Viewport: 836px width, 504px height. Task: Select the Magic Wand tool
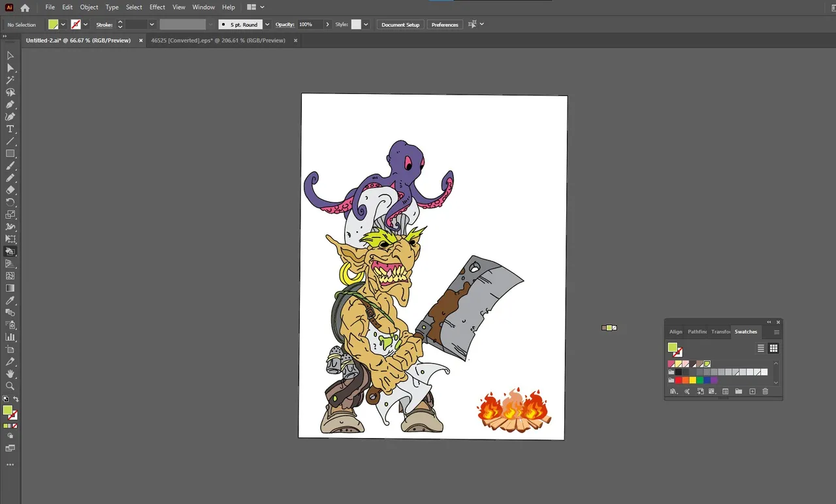pos(10,80)
